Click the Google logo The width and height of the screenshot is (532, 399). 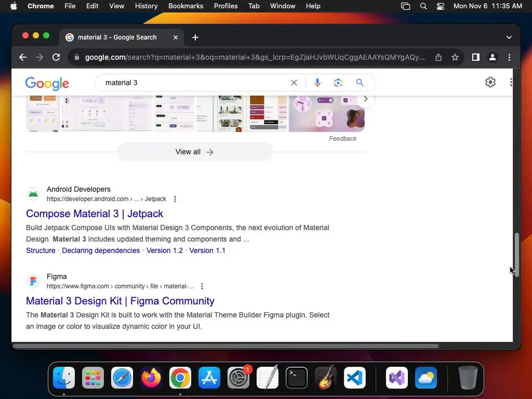[47, 84]
